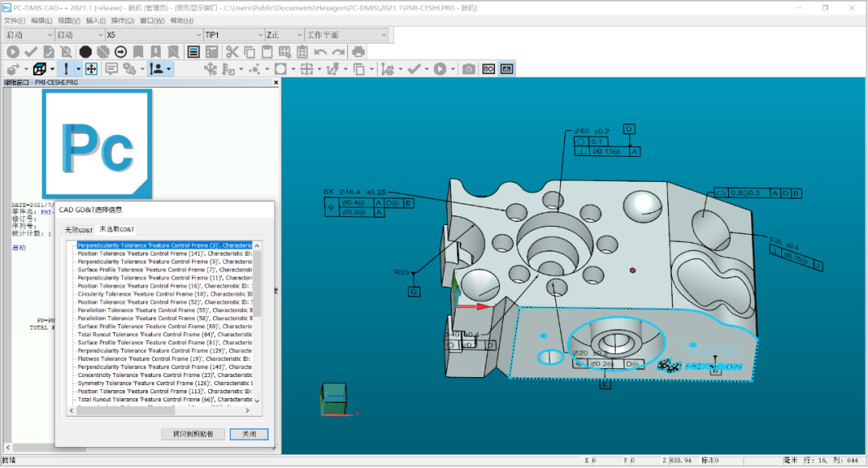Switch to the 未选取GD&T tab
Image resolution: width=868 pixels, height=468 pixels.
coord(117,229)
